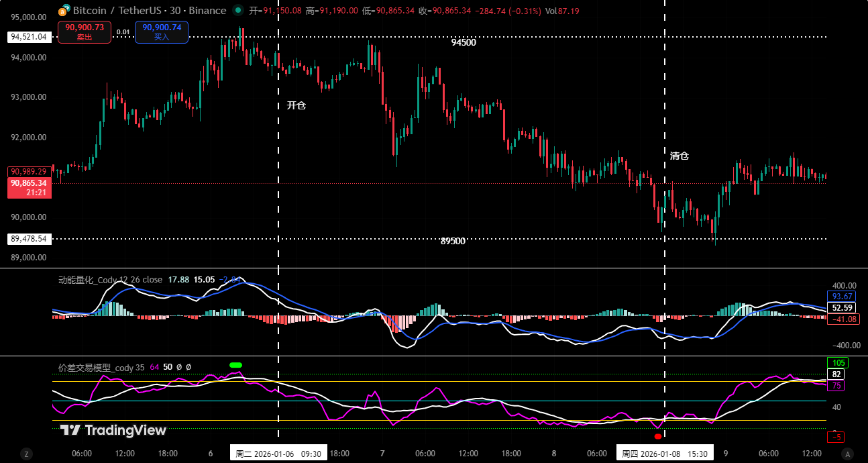Click the green market status dot beside the symbol
The height and width of the screenshot is (463, 868).
[x=239, y=11]
